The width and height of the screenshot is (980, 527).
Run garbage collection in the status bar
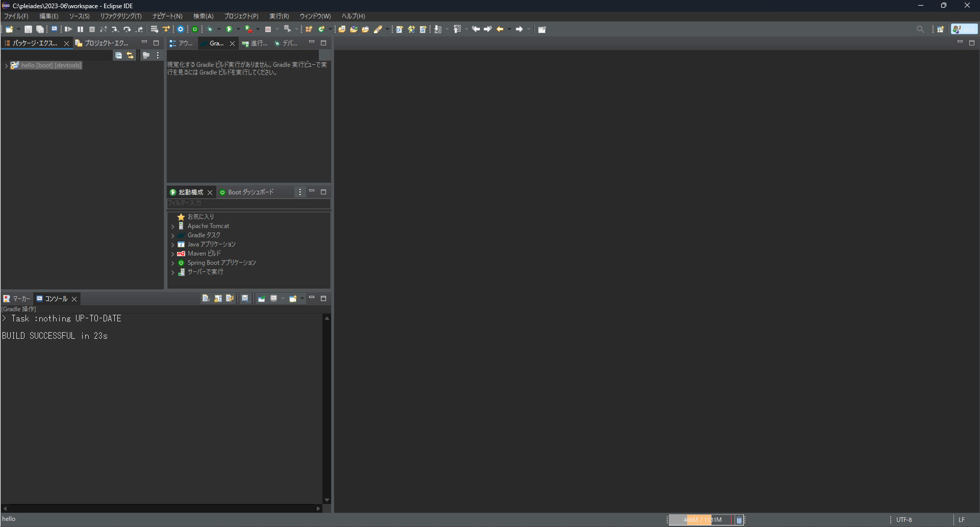point(739,520)
